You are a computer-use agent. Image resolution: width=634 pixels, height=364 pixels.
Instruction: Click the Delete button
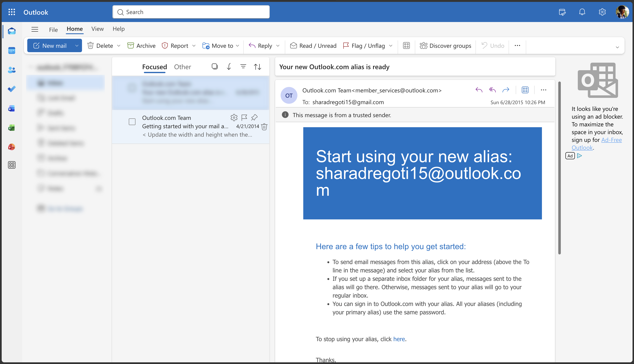tap(100, 45)
